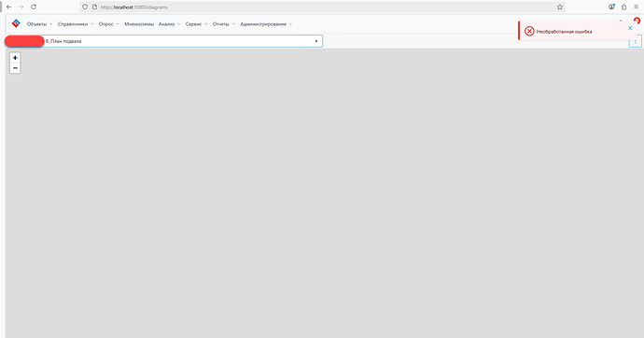The image size is (644, 338).
Task: Click the shield icon in the address bar
Action: click(85, 7)
